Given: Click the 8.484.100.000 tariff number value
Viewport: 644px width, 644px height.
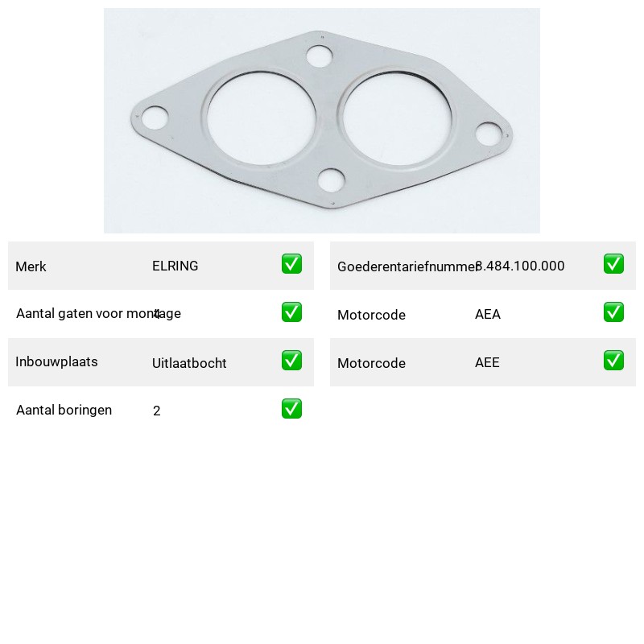Looking at the screenshot, I should [x=520, y=266].
